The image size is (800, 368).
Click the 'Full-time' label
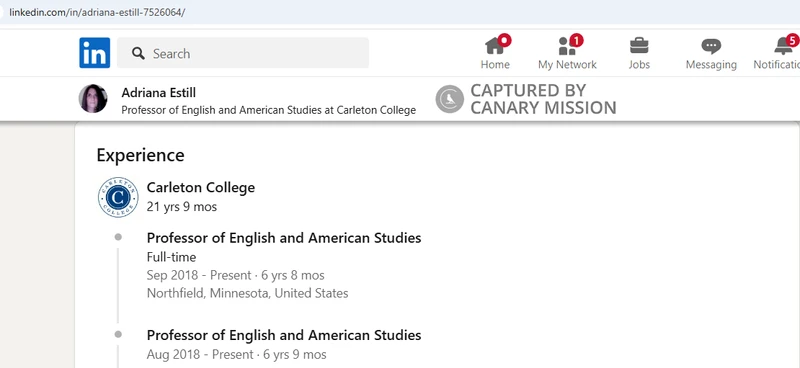171,257
